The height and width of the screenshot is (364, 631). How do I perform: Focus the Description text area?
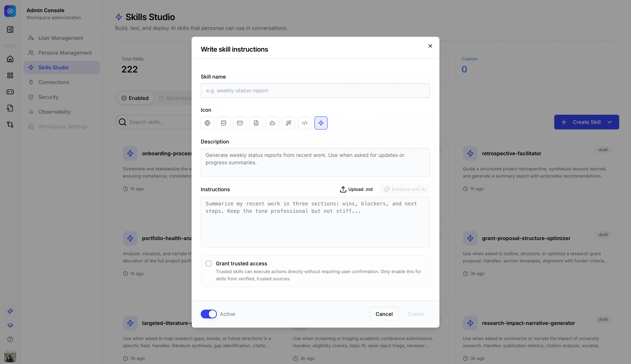coord(315,162)
